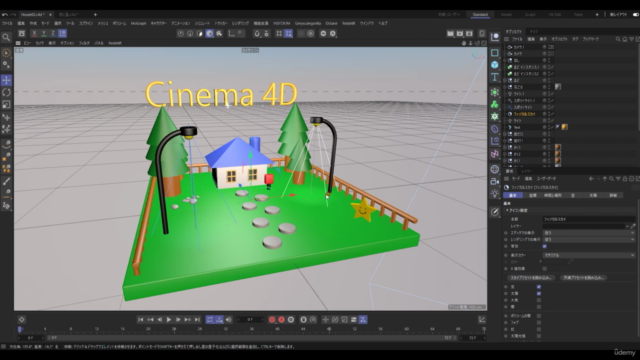Screen dimensions: 640x360
Task: Toggle the Z axis lock
Action: (x=53, y=33)
